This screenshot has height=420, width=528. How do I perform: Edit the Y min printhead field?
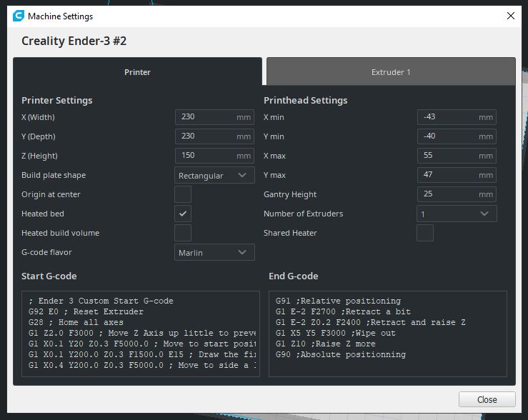tap(457, 136)
